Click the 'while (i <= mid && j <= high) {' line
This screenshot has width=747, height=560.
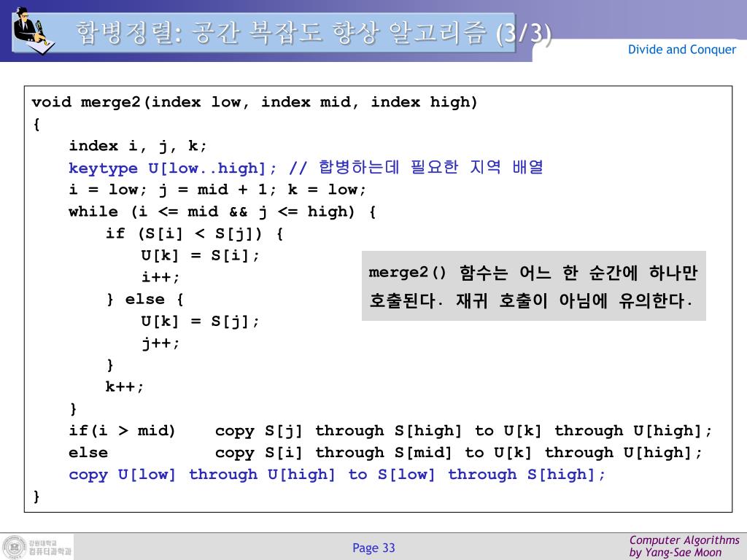tap(222, 212)
